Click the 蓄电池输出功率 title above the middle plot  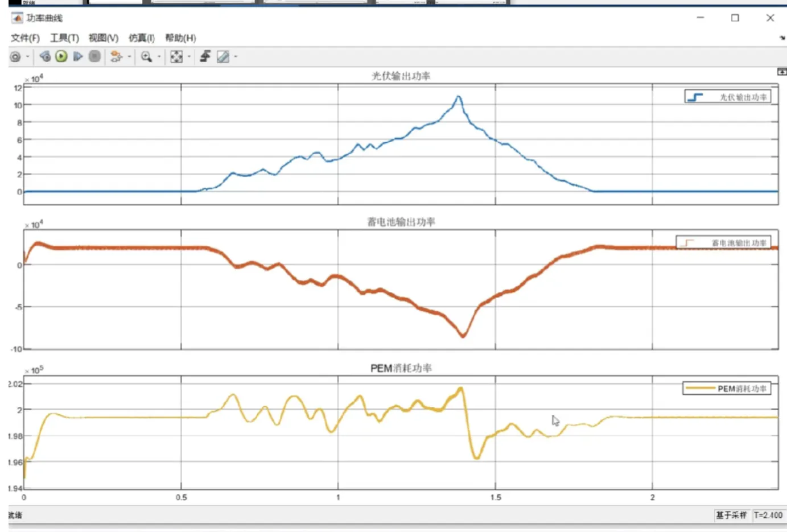(401, 222)
